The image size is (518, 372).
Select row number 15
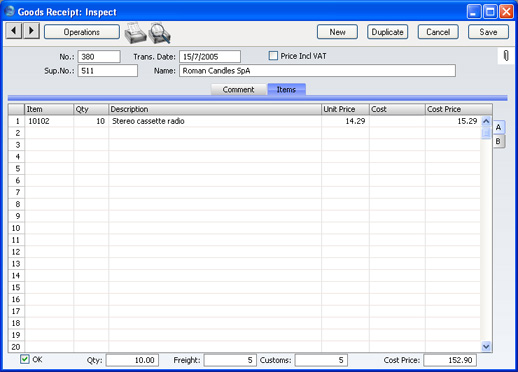(17, 287)
